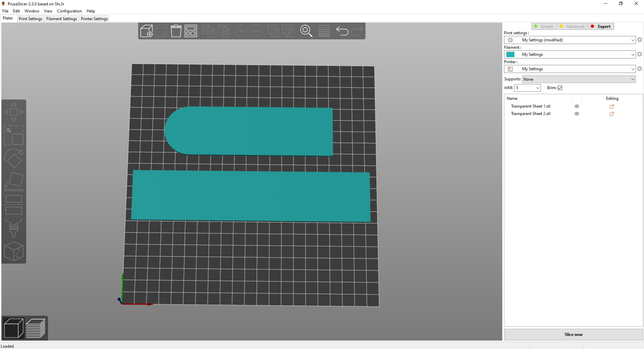This screenshot has height=349, width=644.
Task: Open the variable layer height tool
Action: click(x=323, y=31)
